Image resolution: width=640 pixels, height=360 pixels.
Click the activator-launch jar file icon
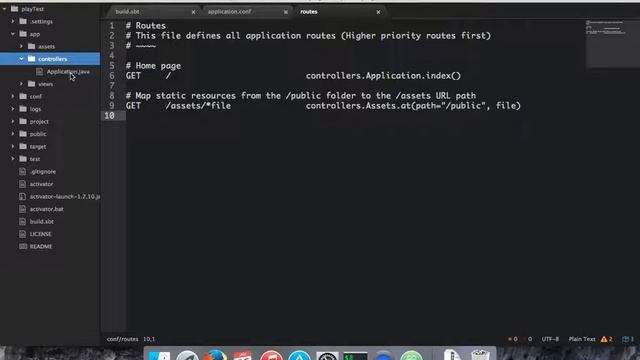click(23, 196)
